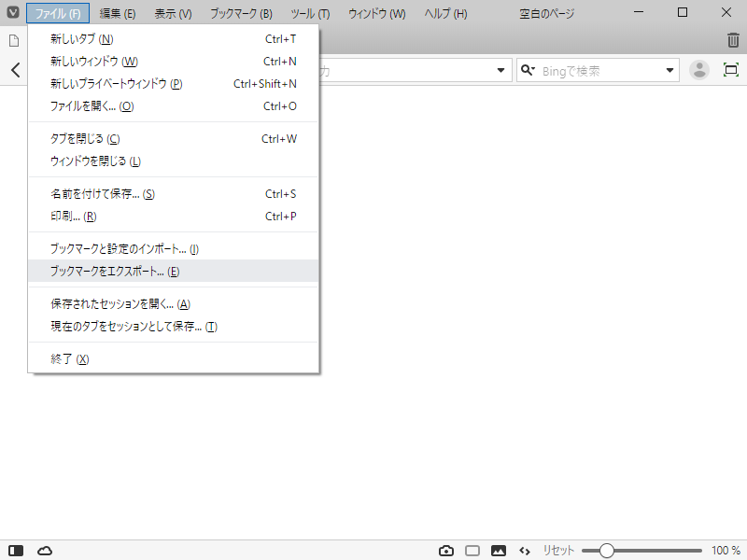Close the browser window
This screenshot has width=747, height=560.
point(726,12)
